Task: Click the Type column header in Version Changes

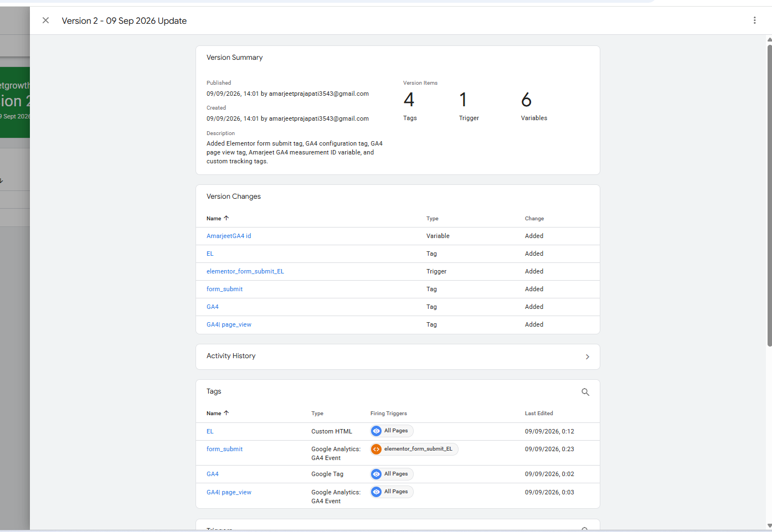Action: point(433,219)
